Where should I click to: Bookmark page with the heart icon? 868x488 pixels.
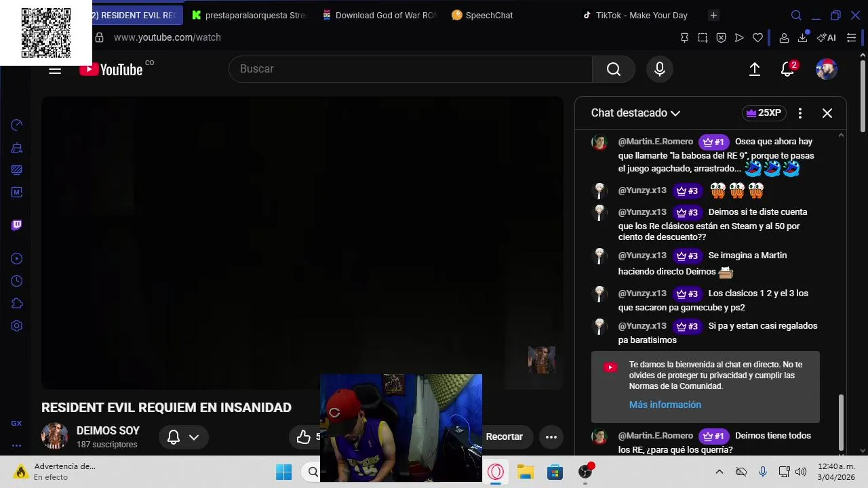pos(757,38)
